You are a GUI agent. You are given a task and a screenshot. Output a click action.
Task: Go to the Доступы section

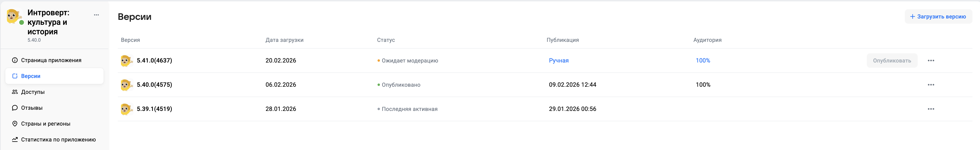pos(33,92)
